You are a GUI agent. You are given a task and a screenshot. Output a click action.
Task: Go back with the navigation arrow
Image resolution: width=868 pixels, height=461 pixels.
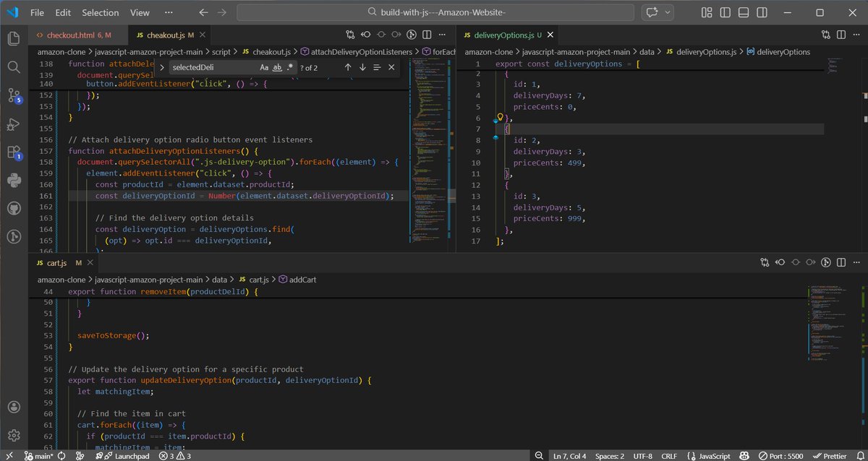203,12
